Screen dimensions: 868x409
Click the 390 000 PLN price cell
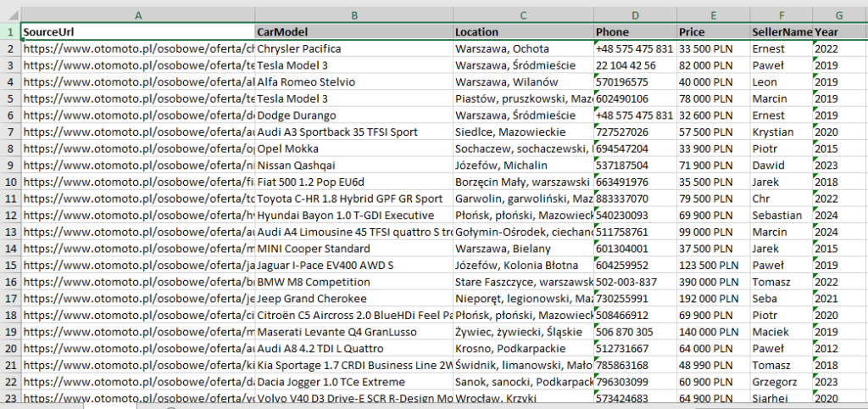[x=712, y=282]
